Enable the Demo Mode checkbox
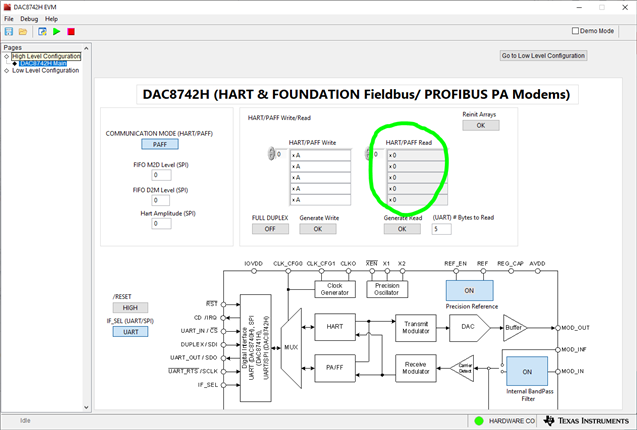 [575, 31]
